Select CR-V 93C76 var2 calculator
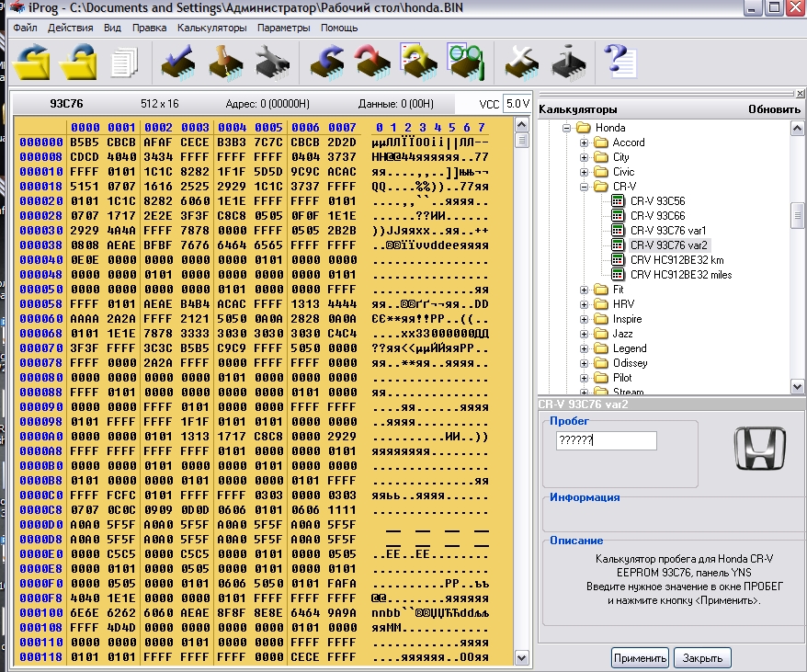 (669, 245)
